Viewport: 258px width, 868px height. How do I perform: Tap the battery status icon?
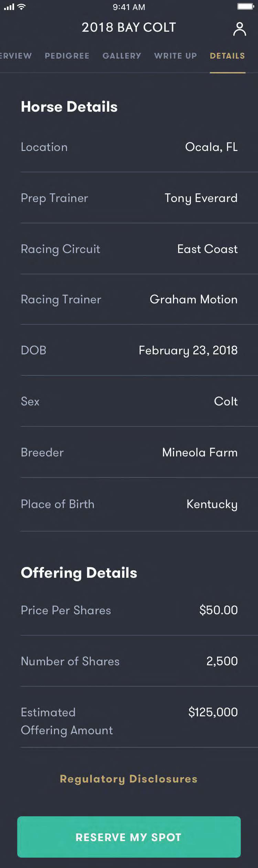pos(245,7)
